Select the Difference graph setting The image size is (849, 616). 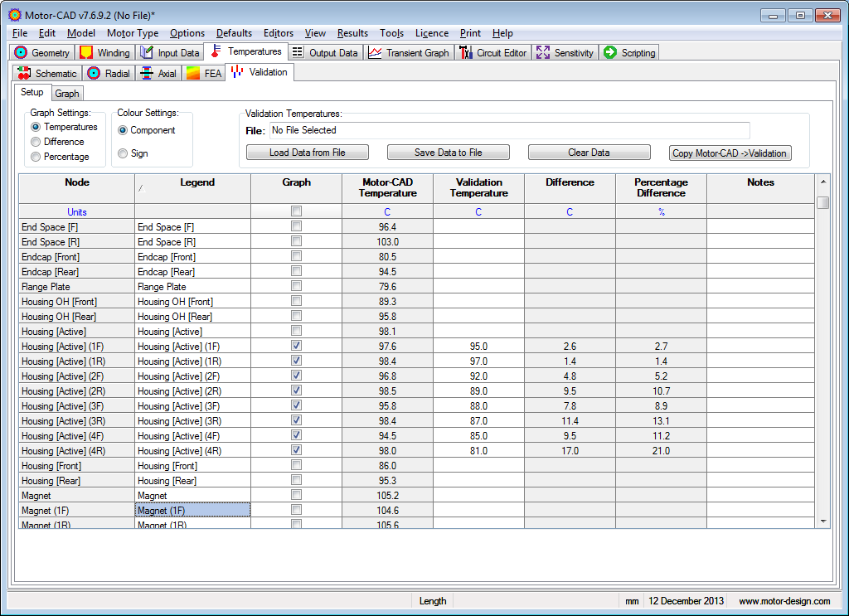[36, 142]
